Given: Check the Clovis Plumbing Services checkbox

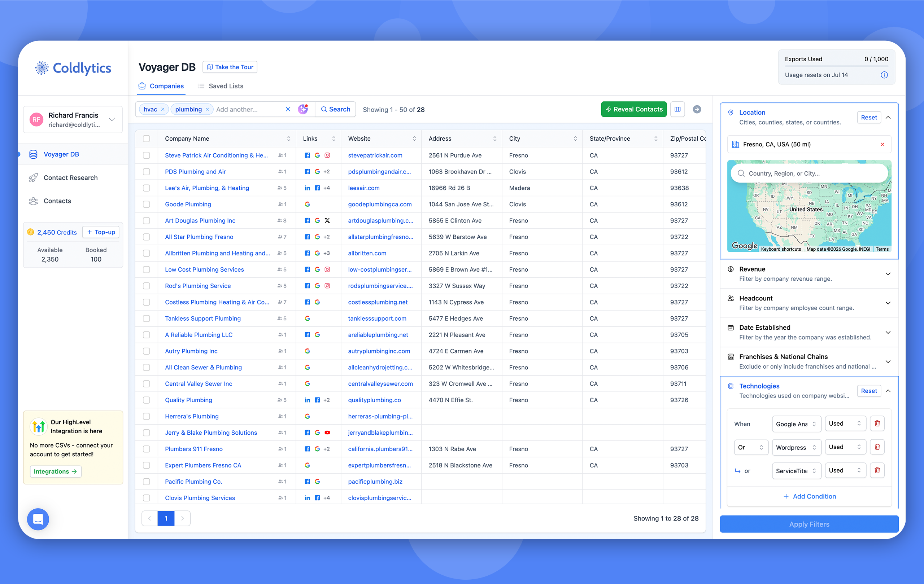Looking at the screenshot, I should click(x=147, y=498).
